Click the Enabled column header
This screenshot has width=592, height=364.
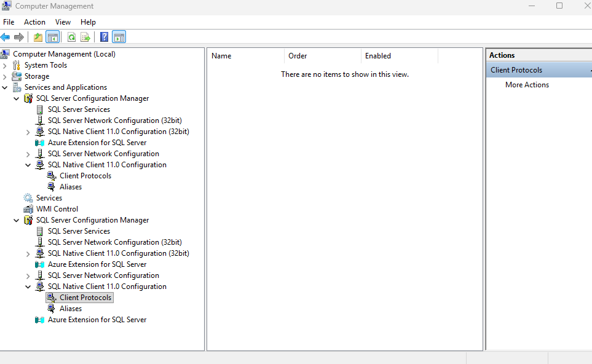(x=377, y=55)
